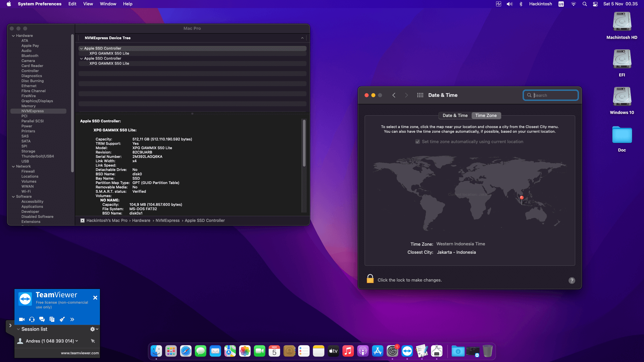This screenshot has width=644, height=362.
Task: Close the TeamViewer panel with X
Action: [x=95, y=298]
